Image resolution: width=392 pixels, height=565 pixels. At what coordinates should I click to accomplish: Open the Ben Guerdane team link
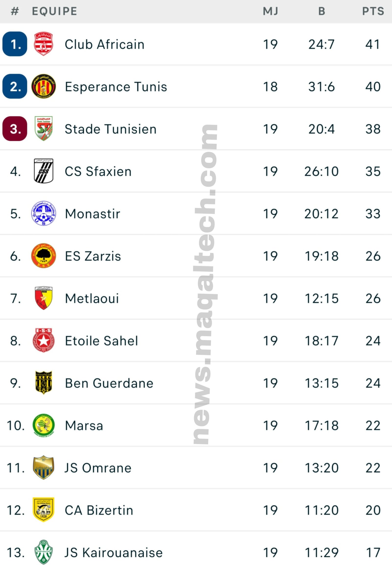click(x=109, y=383)
